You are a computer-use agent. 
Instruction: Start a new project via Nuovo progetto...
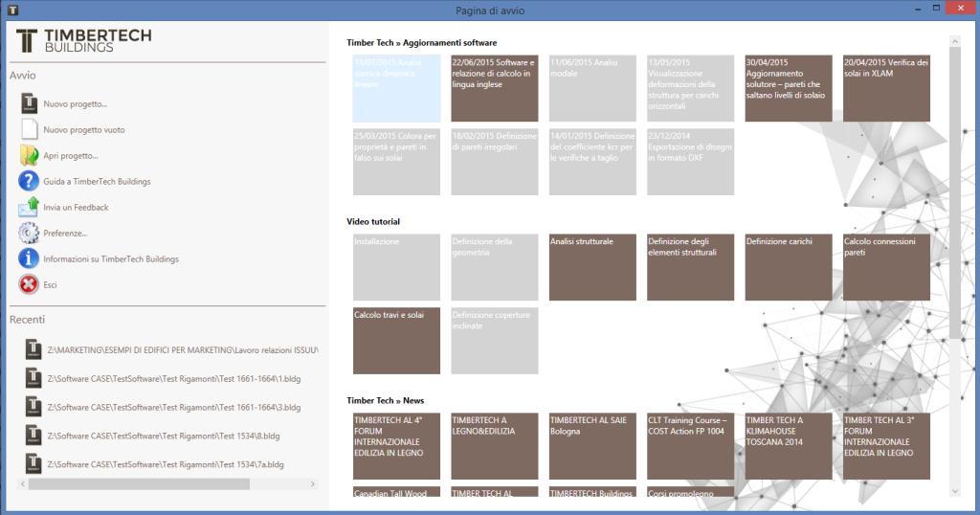tap(75, 104)
